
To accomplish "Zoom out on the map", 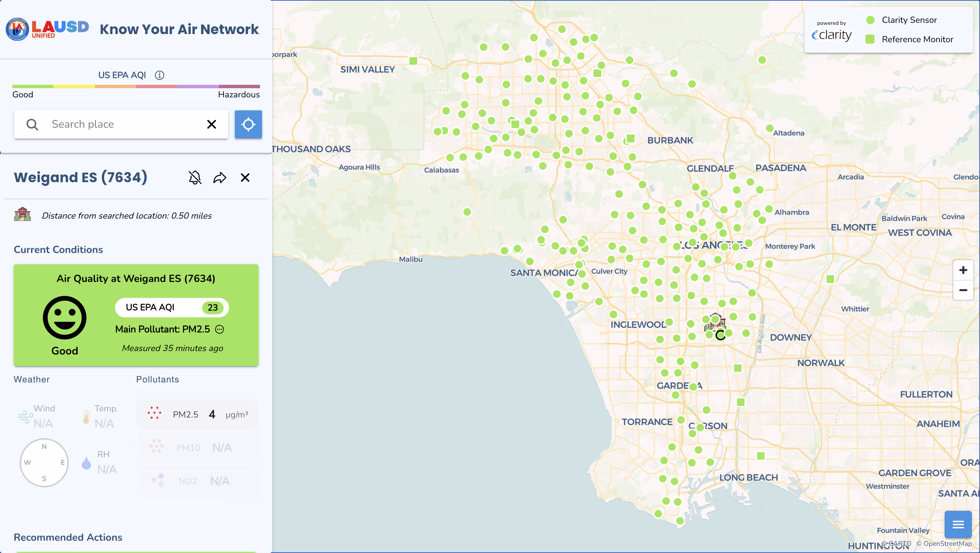I will (x=963, y=290).
